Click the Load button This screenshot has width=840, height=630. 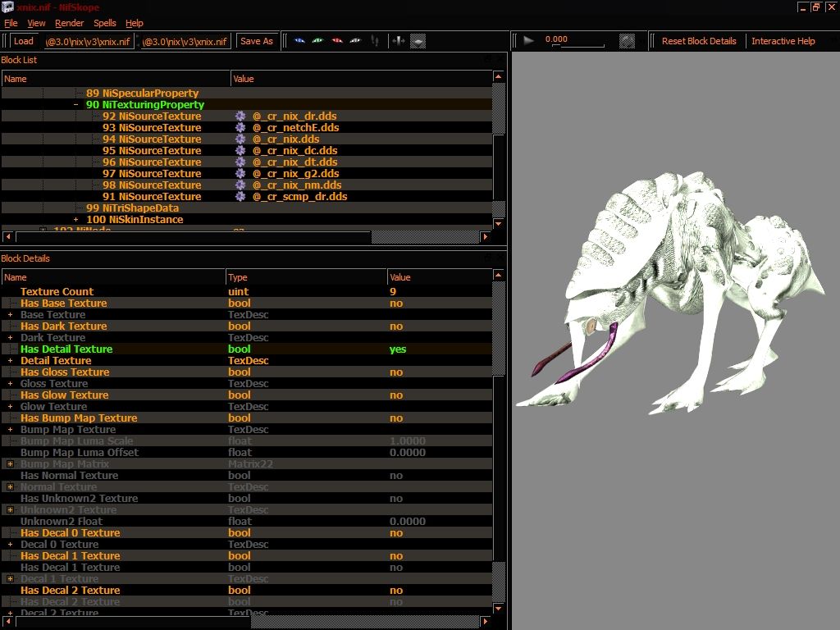24,41
